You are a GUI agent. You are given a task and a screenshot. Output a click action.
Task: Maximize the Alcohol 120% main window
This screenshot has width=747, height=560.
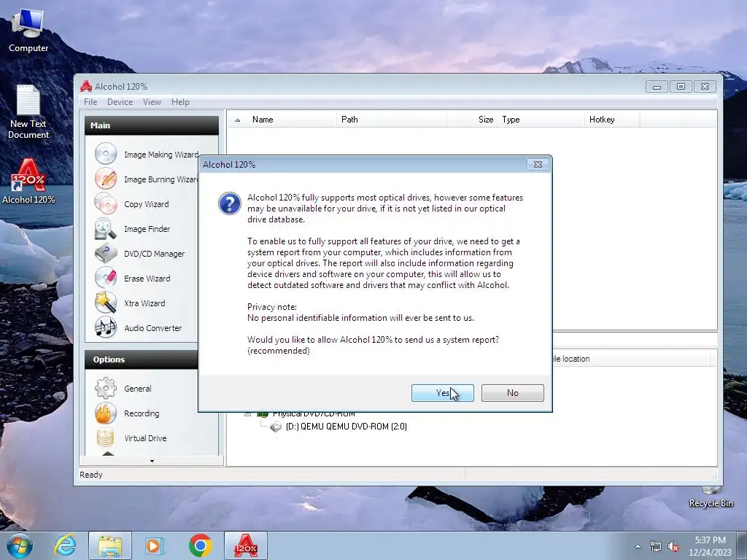[681, 87]
